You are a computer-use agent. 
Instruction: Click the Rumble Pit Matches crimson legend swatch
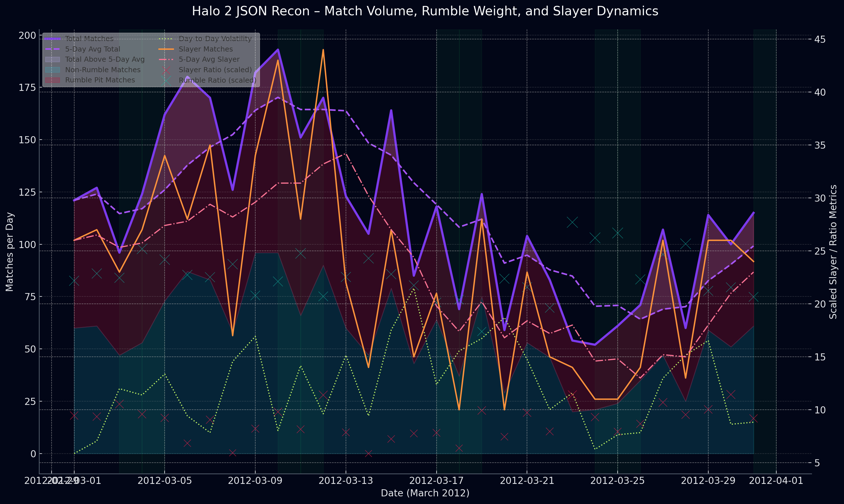tap(52, 80)
